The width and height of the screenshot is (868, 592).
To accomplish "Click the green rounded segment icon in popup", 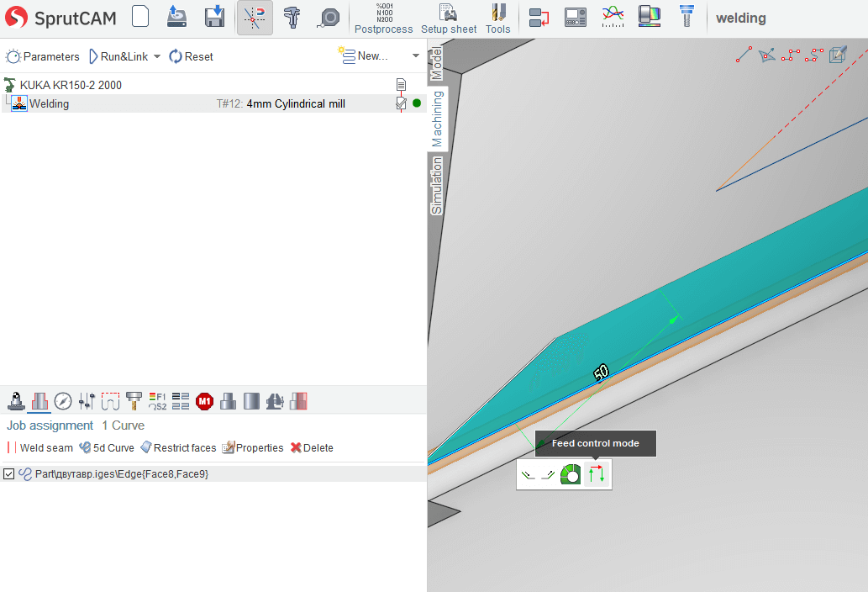I will 571,474.
